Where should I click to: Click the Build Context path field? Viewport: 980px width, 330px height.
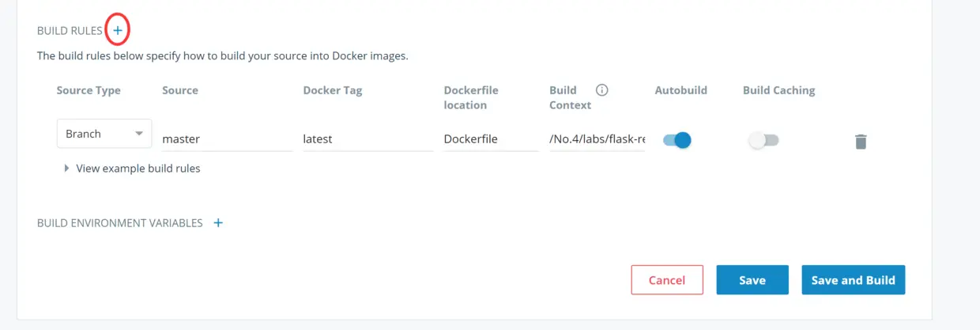coord(597,139)
